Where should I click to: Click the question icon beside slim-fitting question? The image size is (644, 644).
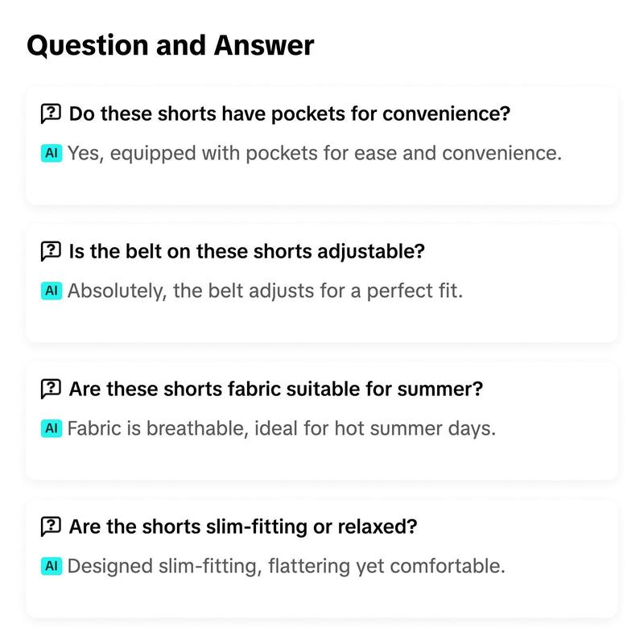pos(51,526)
